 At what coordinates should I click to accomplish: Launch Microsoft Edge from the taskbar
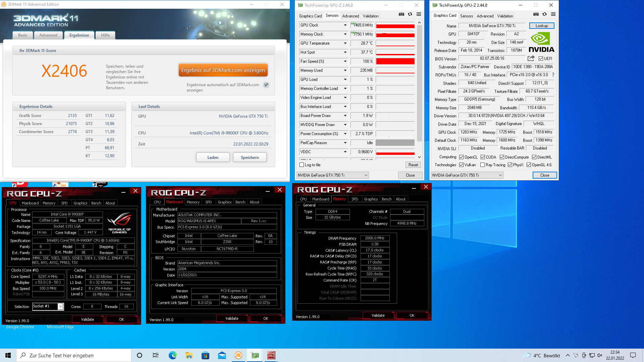(172, 355)
